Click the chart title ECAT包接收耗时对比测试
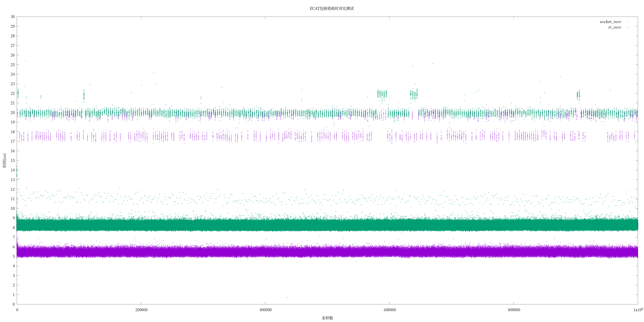The image size is (644, 322). tap(332, 9)
